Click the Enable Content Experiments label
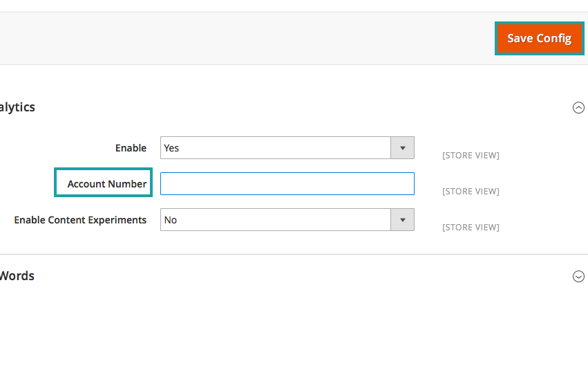Viewport: 588px width, 377px height. tap(80, 220)
